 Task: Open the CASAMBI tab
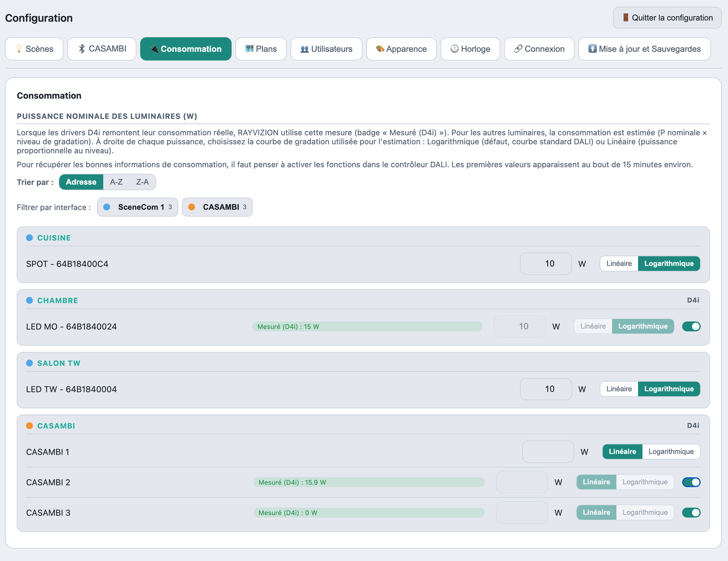(102, 49)
